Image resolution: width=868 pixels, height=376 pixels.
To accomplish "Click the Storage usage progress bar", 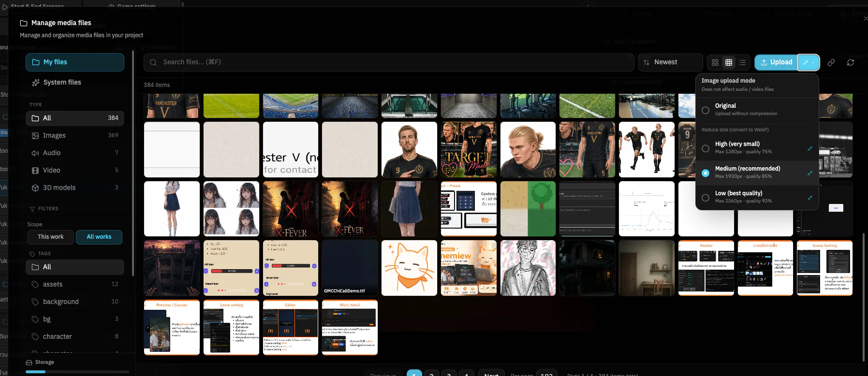I will click(x=77, y=372).
